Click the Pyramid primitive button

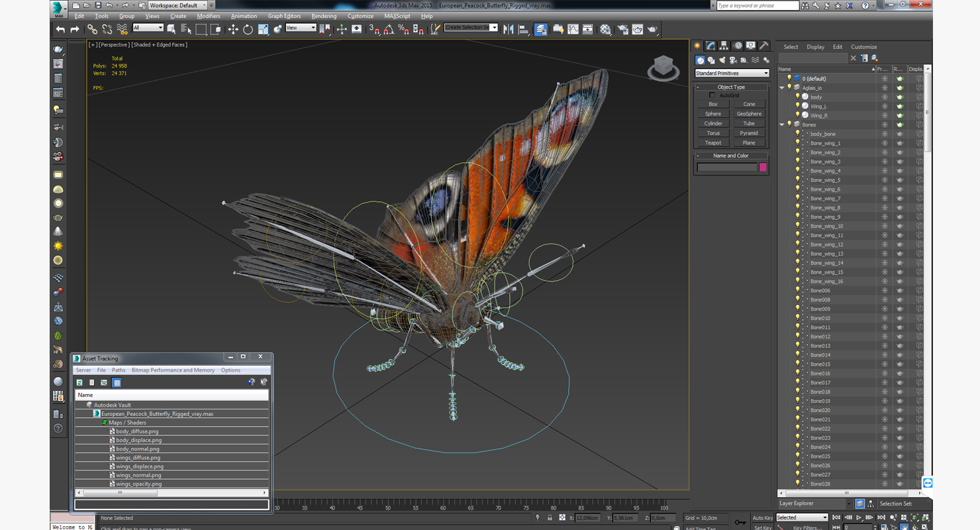[749, 133]
